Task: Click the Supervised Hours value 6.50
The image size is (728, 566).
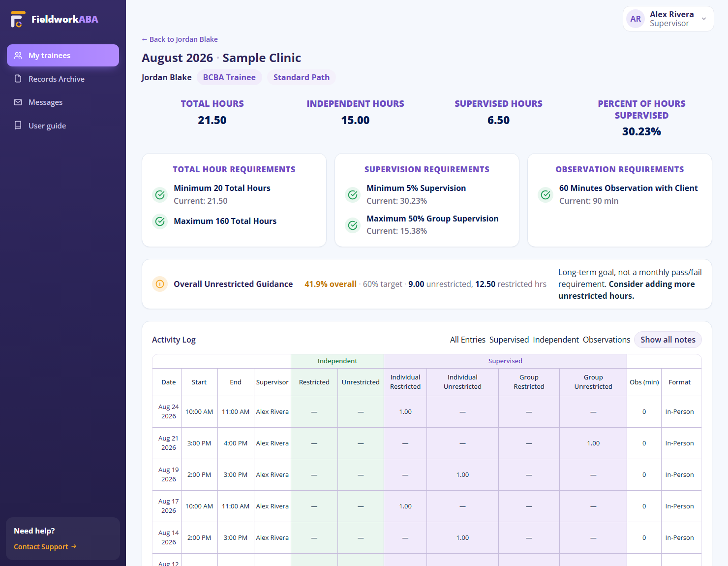Action: (x=498, y=120)
